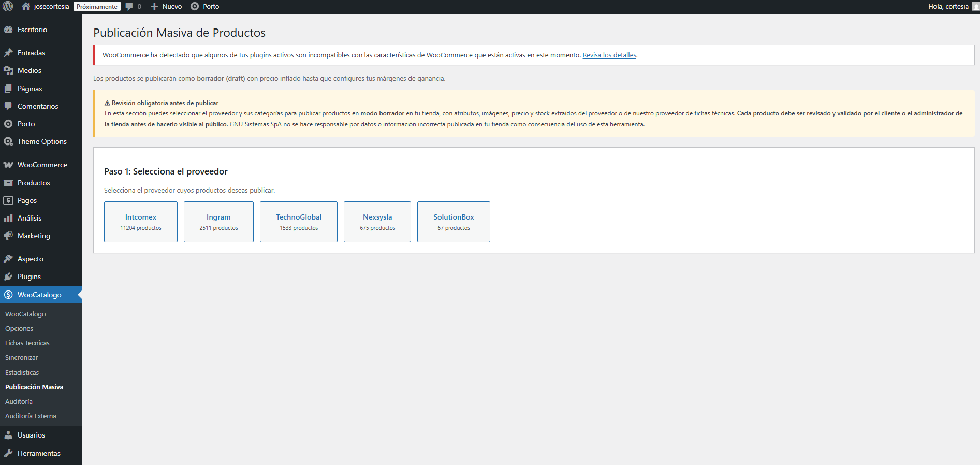
Task: Go to Sincronizar in WooCatalogo submenu
Action: pos(22,358)
